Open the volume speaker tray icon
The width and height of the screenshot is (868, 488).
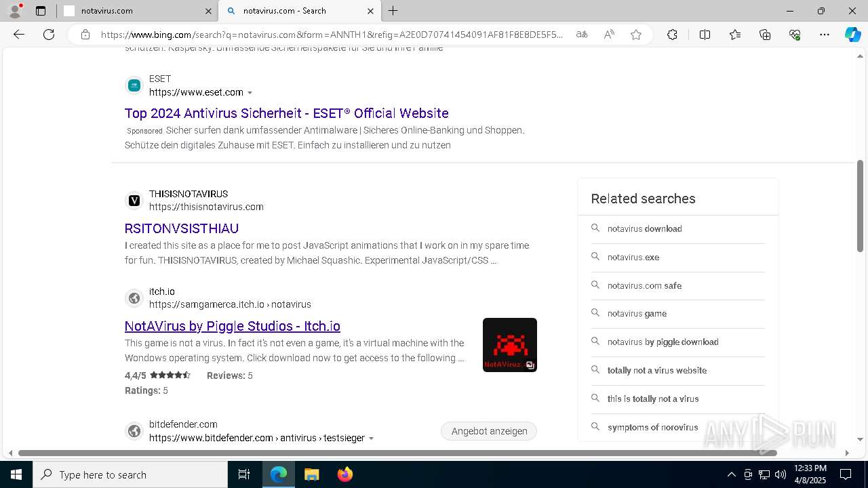(x=781, y=474)
